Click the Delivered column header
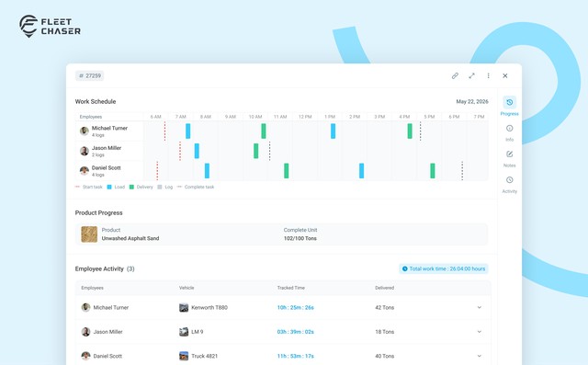Viewport: 588px width, 365px height. click(384, 288)
